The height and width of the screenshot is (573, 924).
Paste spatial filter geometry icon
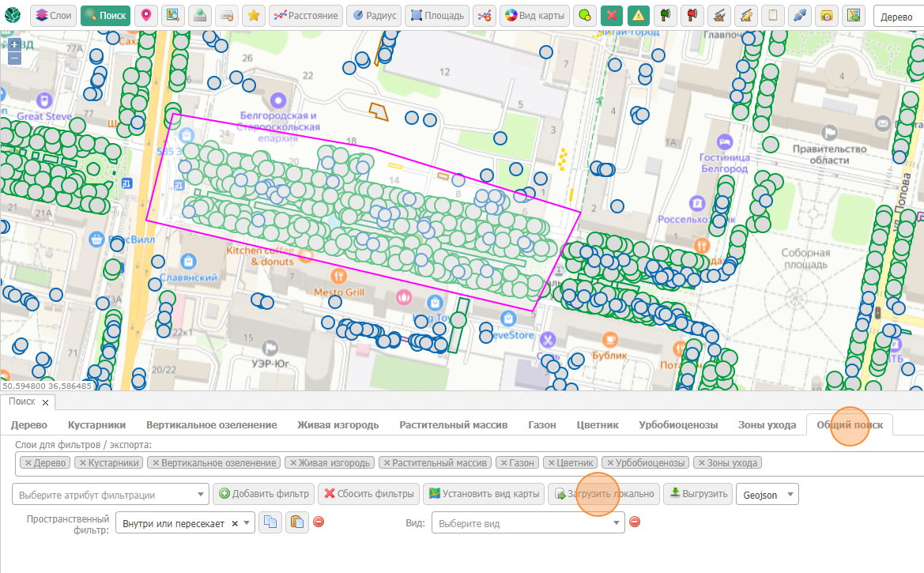coord(297,522)
